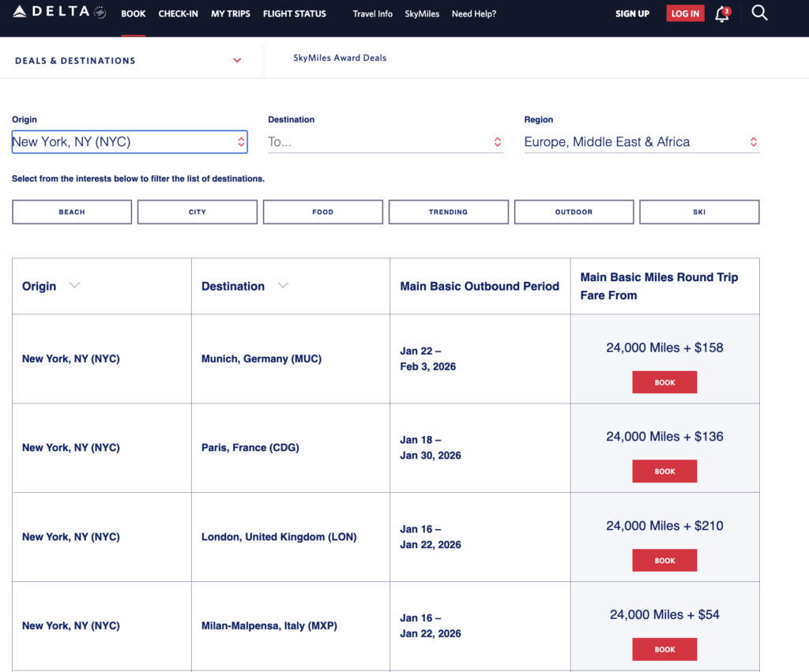Click the Origin input showing New York, NY
The height and width of the screenshot is (672, 809).
(x=129, y=142)
